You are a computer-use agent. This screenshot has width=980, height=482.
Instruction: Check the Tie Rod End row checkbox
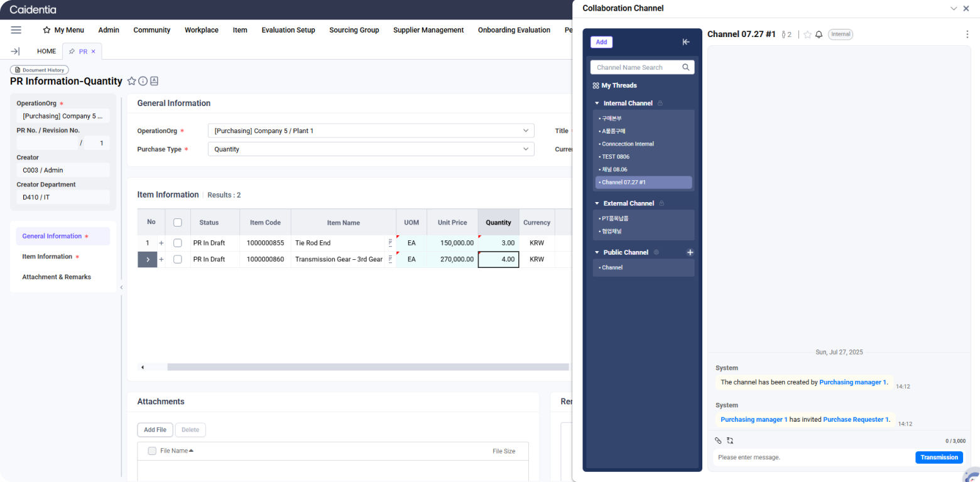coord(178,243)
